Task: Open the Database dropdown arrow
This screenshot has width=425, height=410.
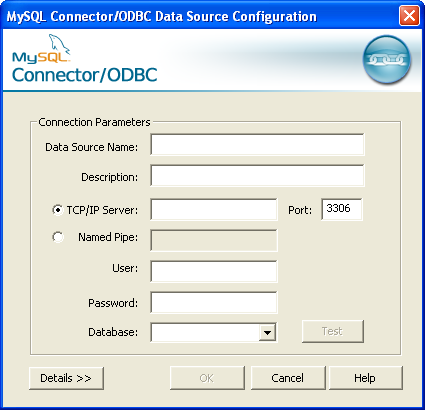Action: point(267,332)
